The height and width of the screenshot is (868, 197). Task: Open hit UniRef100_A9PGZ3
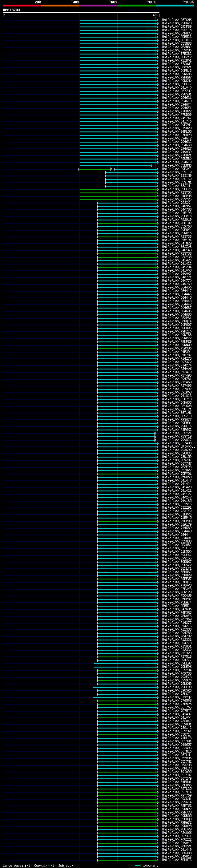click(x=177, y=24)
